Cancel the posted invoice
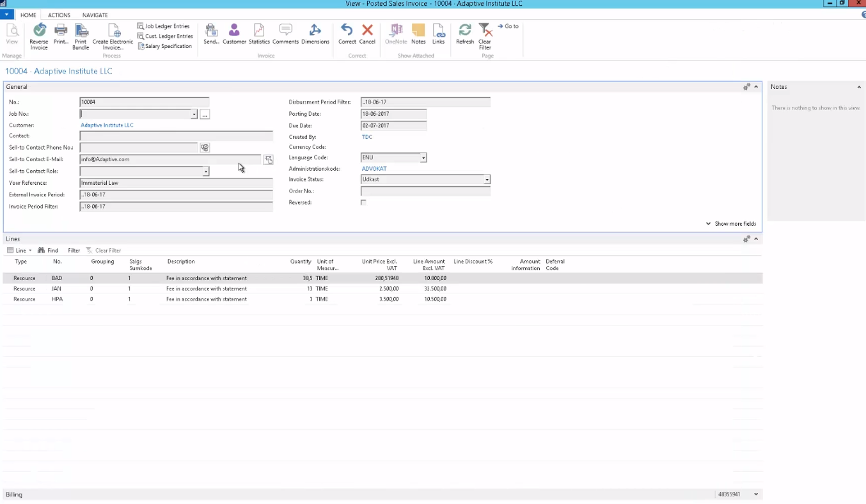This screenshot has width=866, height=504. [x=367, y=31]
